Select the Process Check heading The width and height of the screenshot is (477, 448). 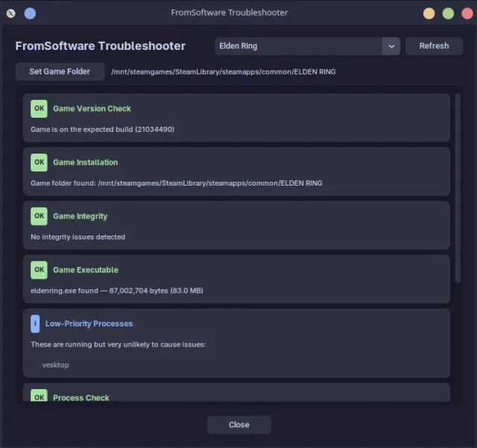pyautogui.click(x=81, y=398)
